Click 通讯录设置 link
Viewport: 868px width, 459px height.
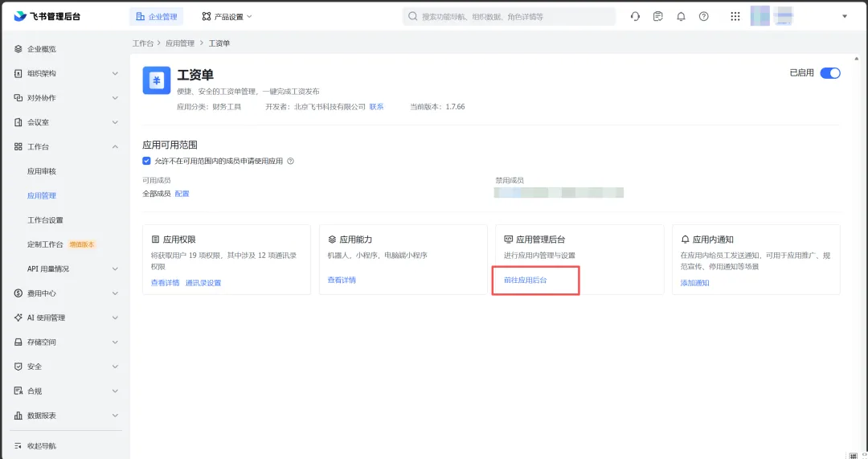point(203,283)
